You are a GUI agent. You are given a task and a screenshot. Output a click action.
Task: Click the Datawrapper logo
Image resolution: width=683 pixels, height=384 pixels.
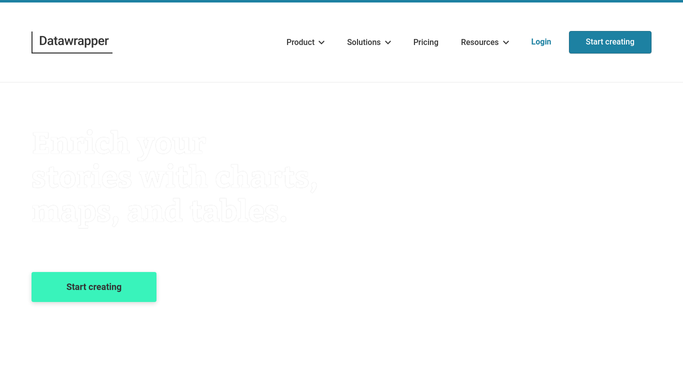click(x=72, y=42)
